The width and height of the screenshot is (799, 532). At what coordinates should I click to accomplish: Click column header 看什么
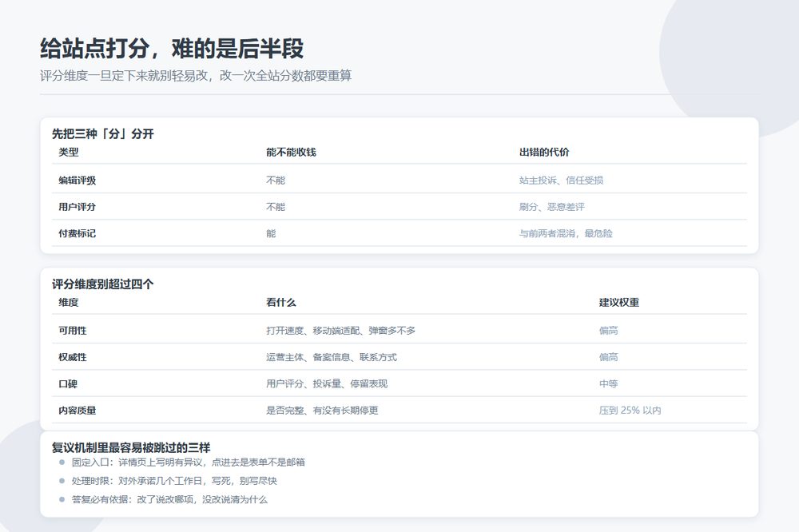click(280, 302)
